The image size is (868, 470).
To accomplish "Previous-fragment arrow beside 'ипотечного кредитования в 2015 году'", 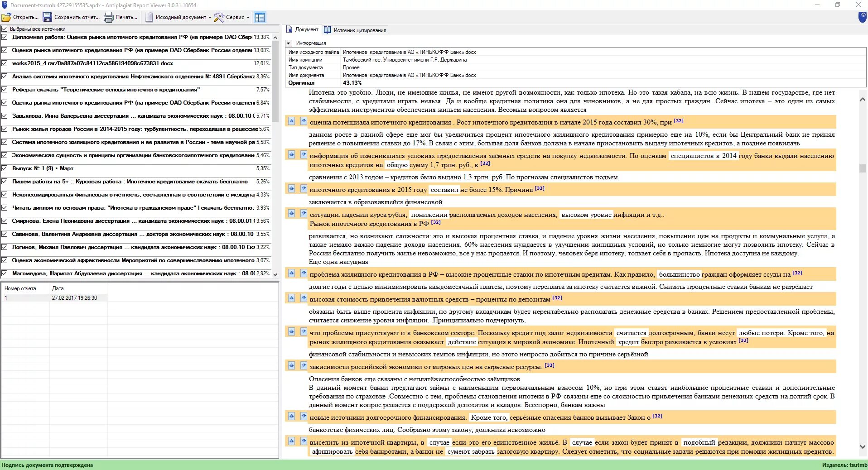I will 292,188.
